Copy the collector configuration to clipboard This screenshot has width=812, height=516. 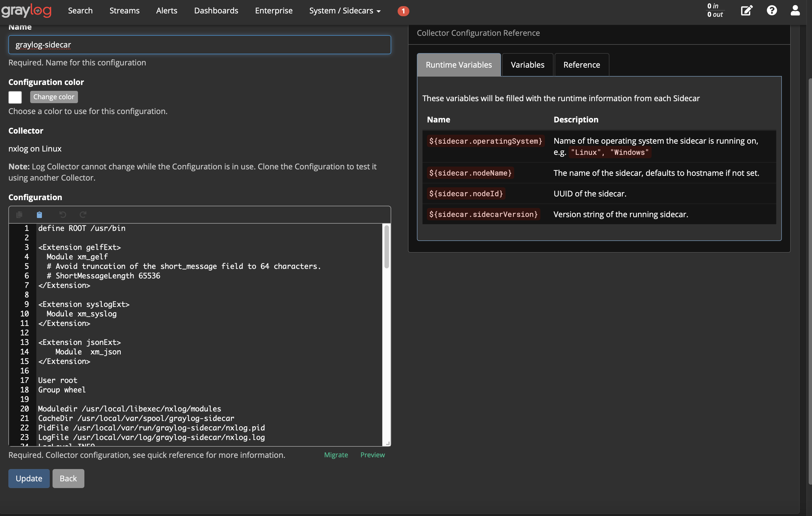19,214
